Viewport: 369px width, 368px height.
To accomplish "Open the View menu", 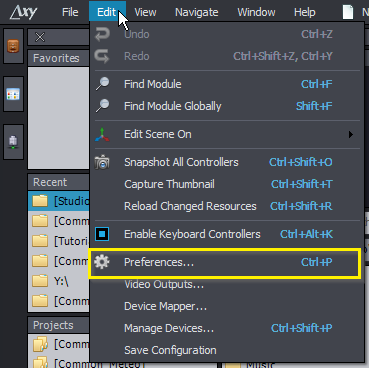I will coord(145,12).
